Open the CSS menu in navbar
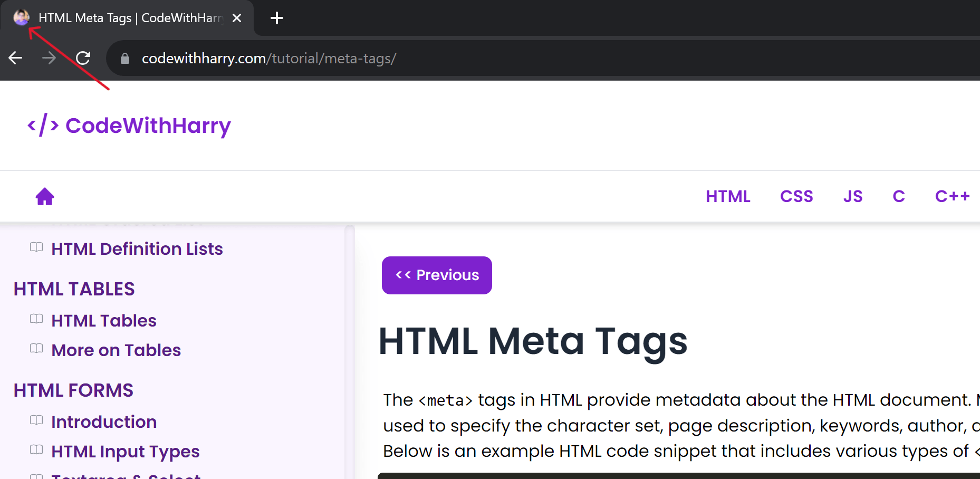980x479 pixels. point(796,196)
